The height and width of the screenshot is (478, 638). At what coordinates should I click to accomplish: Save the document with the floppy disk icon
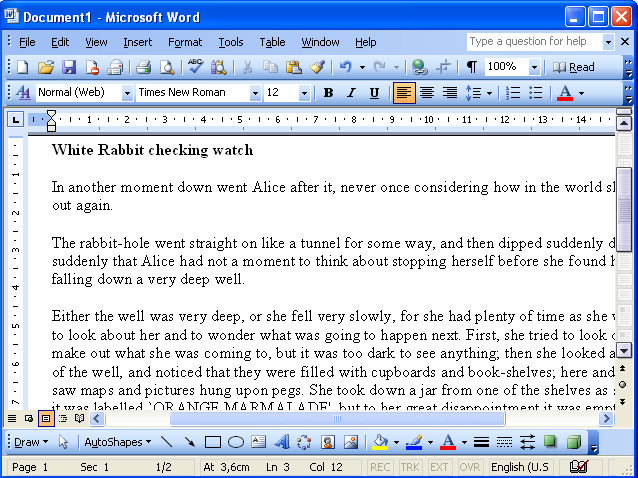(x=69, y=67)
